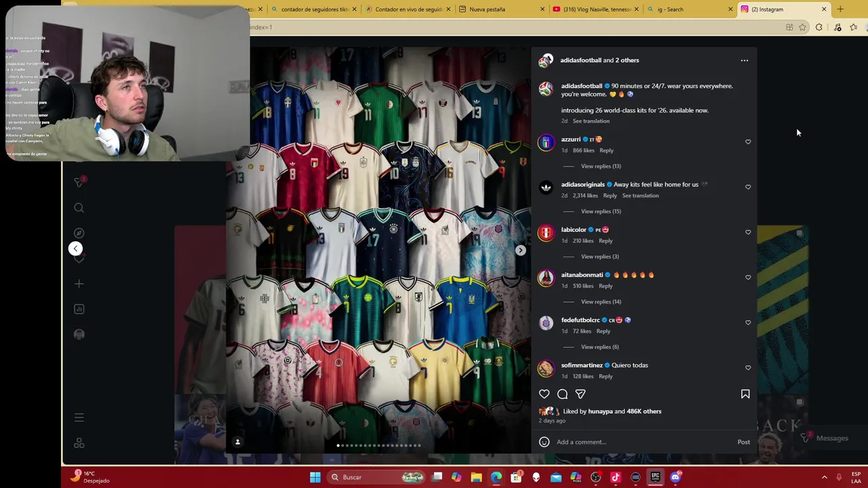Open the comment bubble icon under the post
The height and width of the screenshot is (488, 868).
562,394
